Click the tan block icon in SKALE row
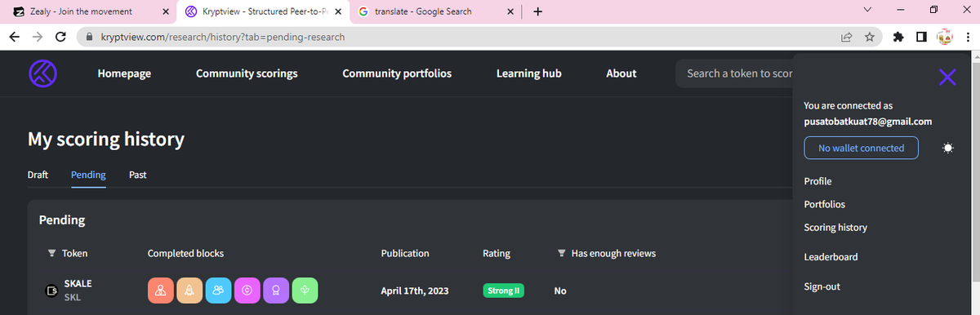The width and height of the screenshot is (980, 315). (x=189, y=290)
